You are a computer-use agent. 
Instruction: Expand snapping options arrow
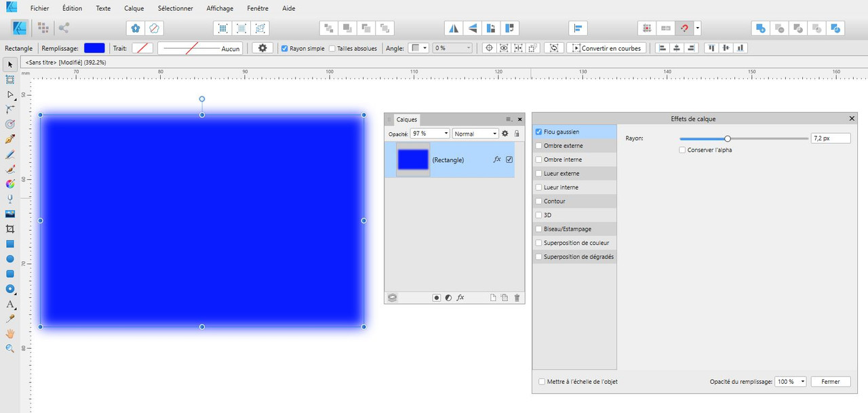tap(698, 28)
